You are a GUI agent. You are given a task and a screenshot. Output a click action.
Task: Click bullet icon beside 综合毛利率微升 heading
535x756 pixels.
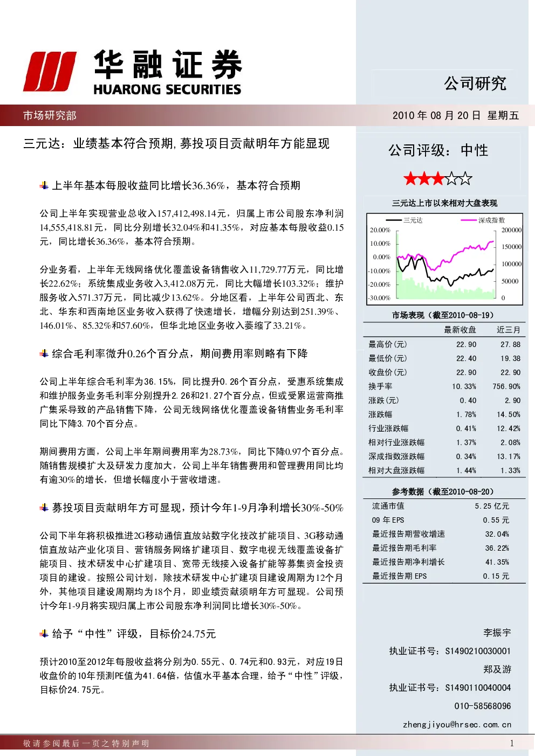coord(44,353)
